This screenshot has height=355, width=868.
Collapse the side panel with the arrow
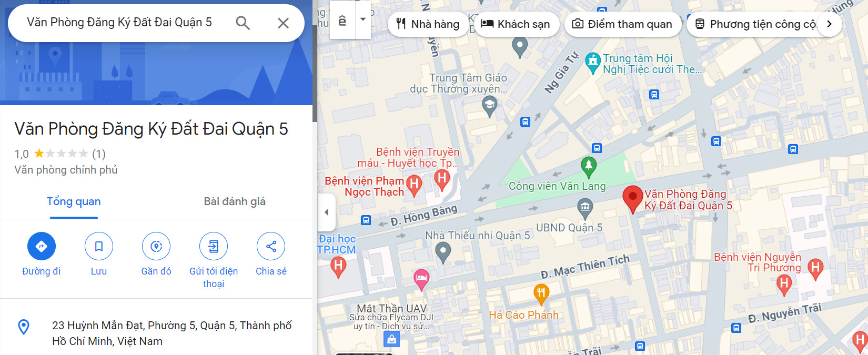pyautogui.click(x=327, y=212)
